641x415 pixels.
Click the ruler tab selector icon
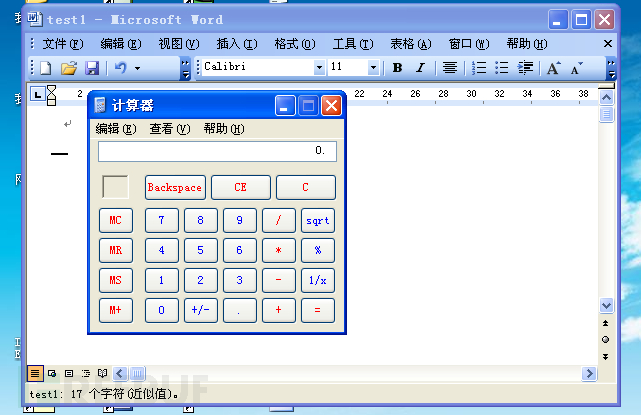(38, 95)
